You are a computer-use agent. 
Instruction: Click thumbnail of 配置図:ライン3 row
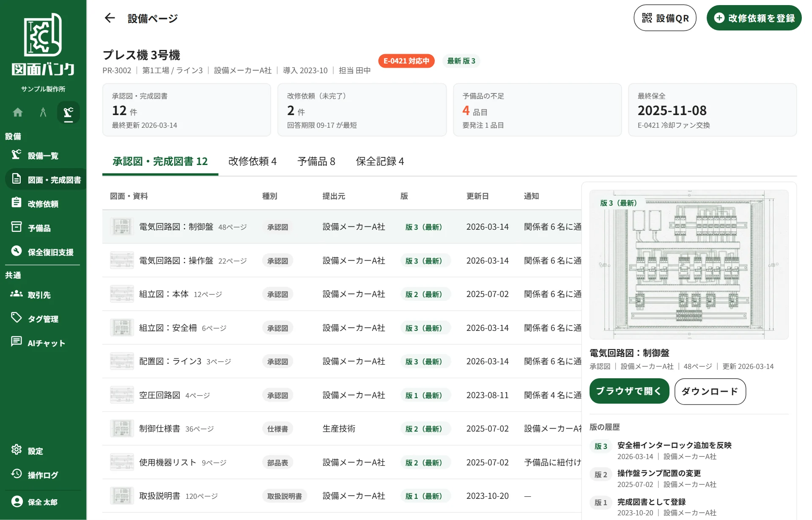point(122,361)
